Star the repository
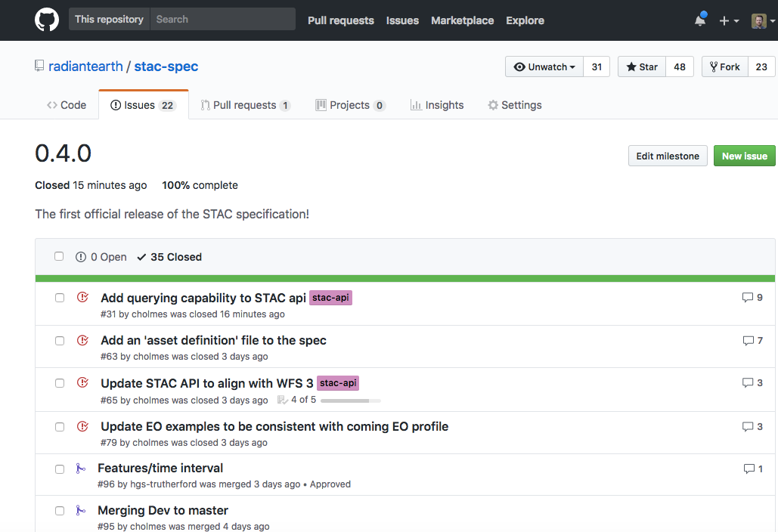Viewport: 778px width, 532px height. (642, 67)
